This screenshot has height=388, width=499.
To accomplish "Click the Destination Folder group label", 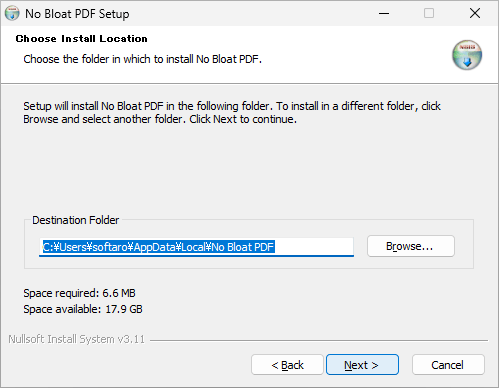I will pyautogui.click(x=75, y=220).
